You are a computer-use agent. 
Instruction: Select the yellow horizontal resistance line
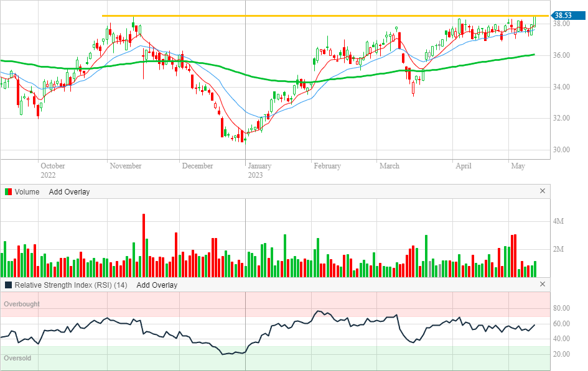(x=311, y=16)
